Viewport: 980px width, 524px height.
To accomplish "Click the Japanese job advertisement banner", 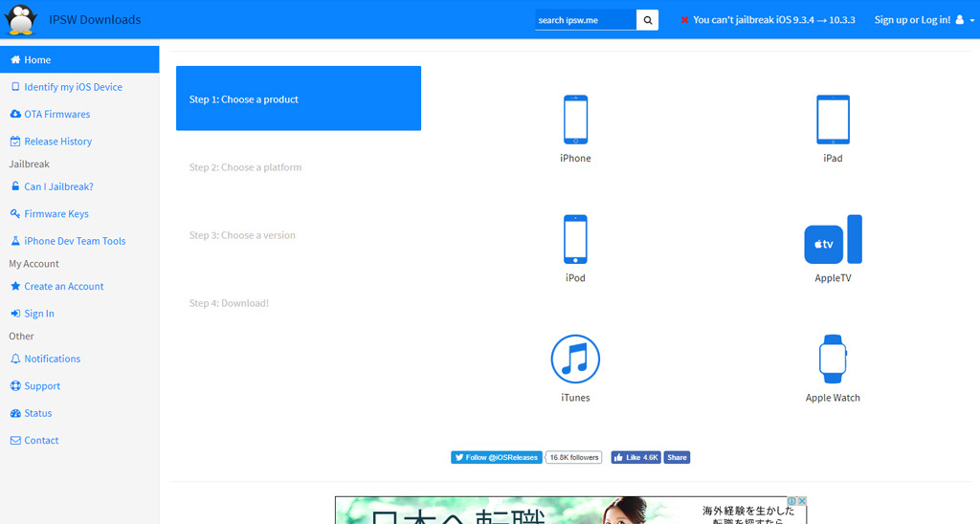I will pos(570,511).
